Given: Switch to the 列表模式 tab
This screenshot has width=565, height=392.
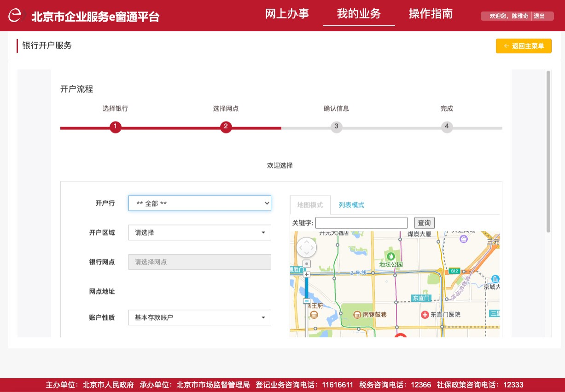Looking at the screenshot, I should tap(351, 205).
